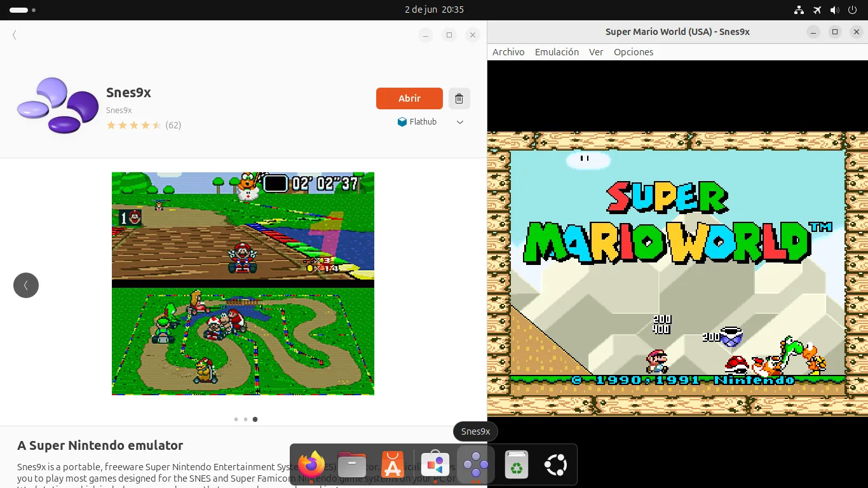Close the software store window
The height and width of the screenshot is (488, 868).
coord(472,35)
